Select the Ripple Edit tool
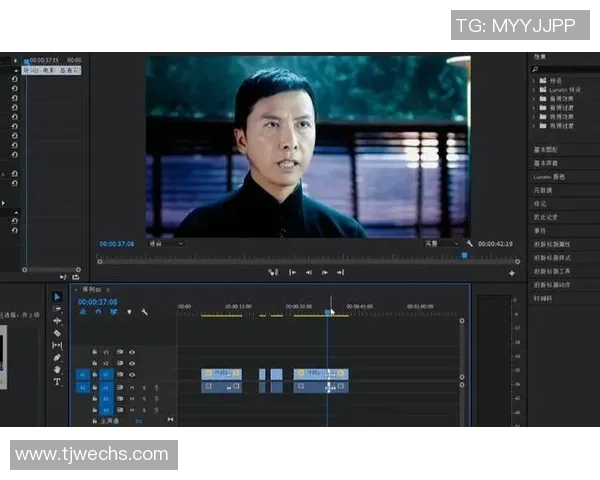The width and height of the screenshot is (600, 480). click(x=57, y=321)
